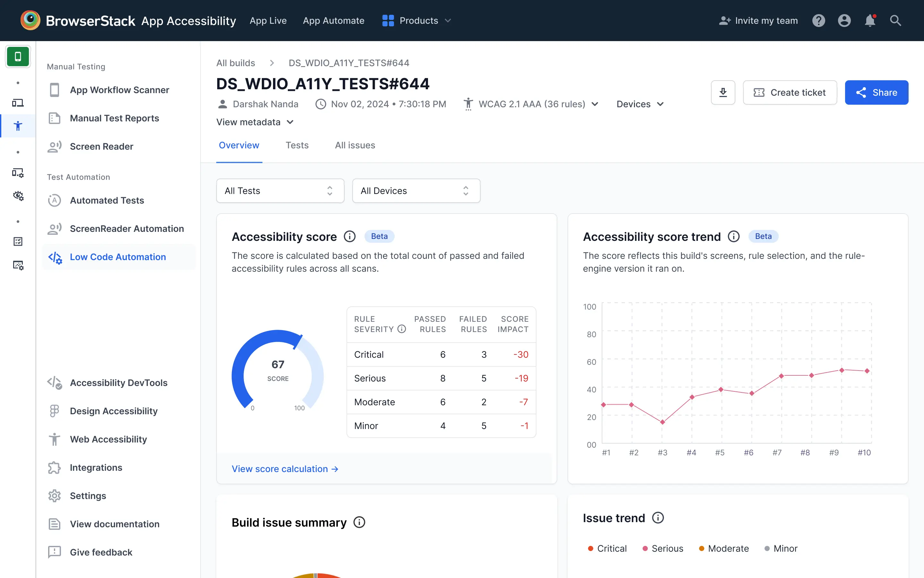The image size is (924, 578).
Task: Open the All Devices select box
Action: pos(416,191)
